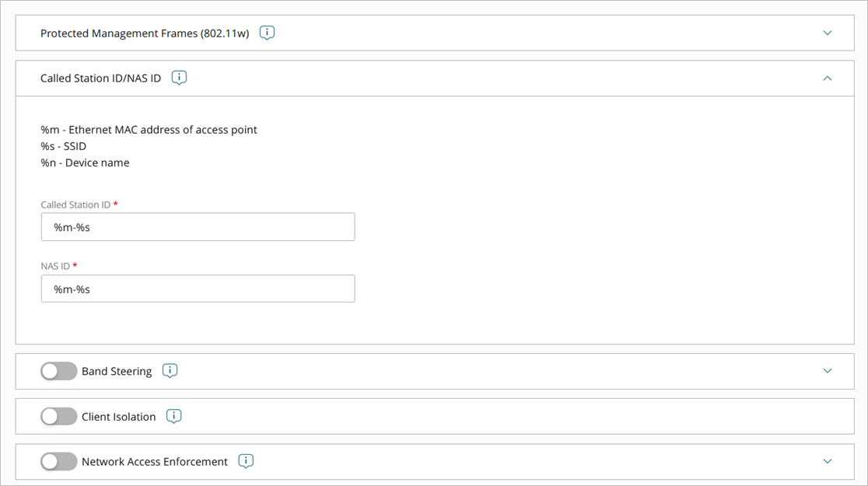This screenshot has width=868, height=486.
Task: Collapse the Called Station ID/NAS ID section
Action: pyautogui.click(x=828, y=79)
